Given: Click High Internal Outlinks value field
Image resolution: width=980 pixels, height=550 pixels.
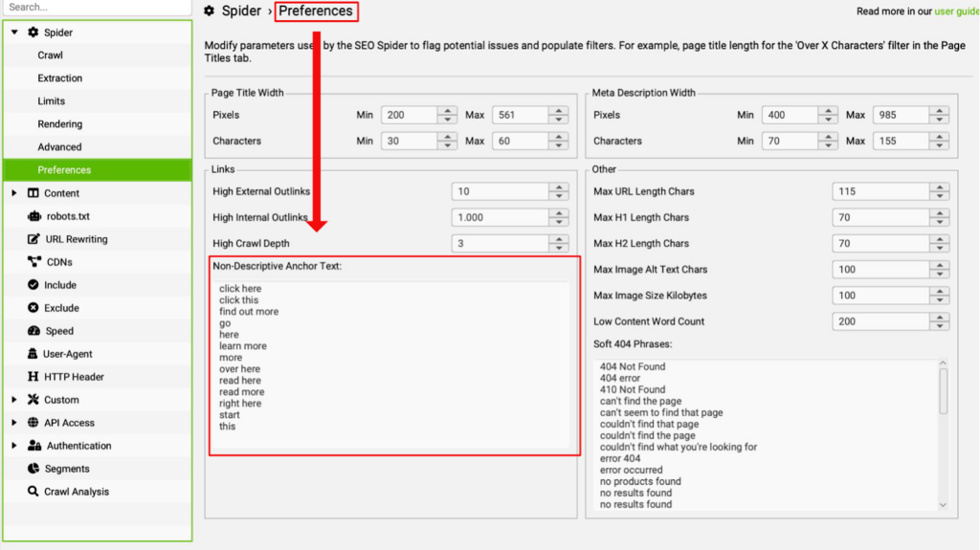Looking at the screenshot, I should tap(500, 217).
